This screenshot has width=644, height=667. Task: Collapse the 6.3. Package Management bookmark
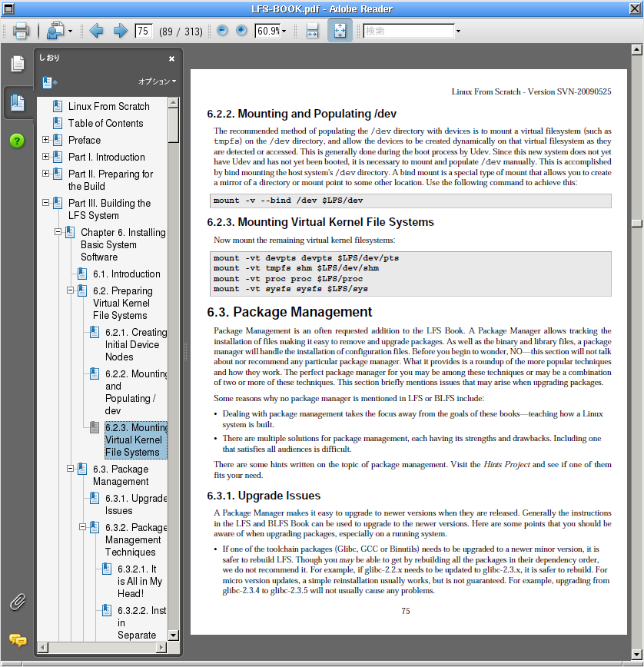70,468
